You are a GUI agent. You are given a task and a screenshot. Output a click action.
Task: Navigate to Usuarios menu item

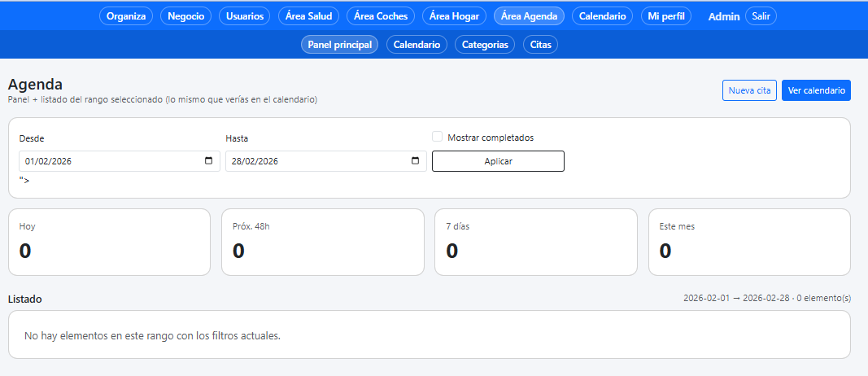coord(245,16)
